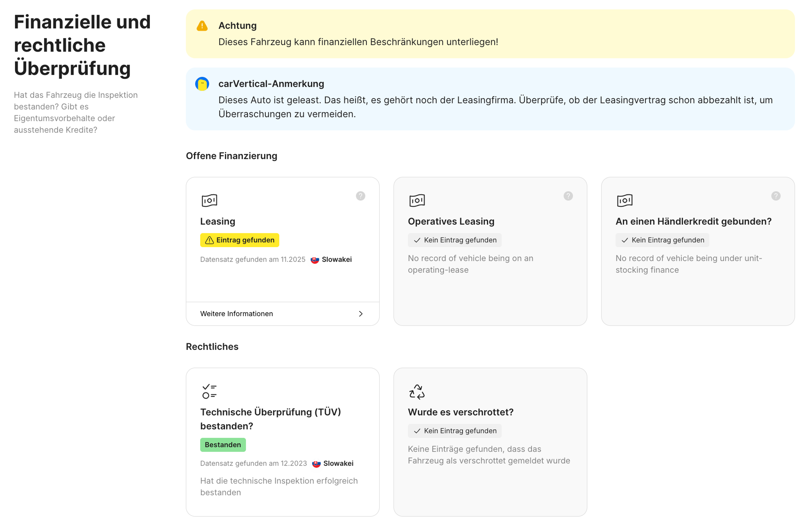
Task: Click the operating-lease no record description
Action: pos(470,264)
